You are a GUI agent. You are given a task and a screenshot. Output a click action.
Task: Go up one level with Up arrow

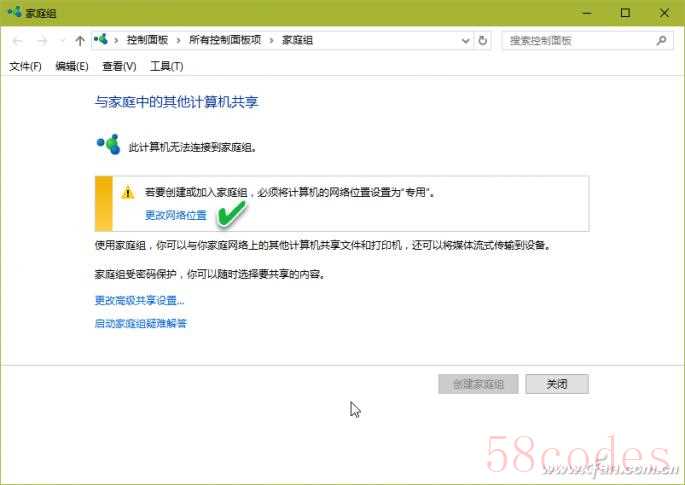click(x=80, y=41)
